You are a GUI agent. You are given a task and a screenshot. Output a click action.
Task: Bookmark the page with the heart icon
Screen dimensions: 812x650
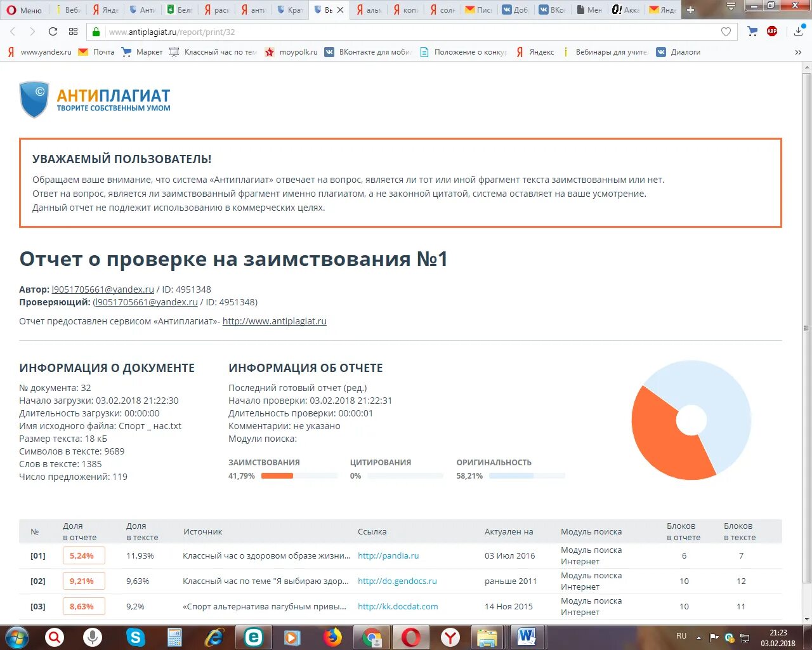pos(726,32)
